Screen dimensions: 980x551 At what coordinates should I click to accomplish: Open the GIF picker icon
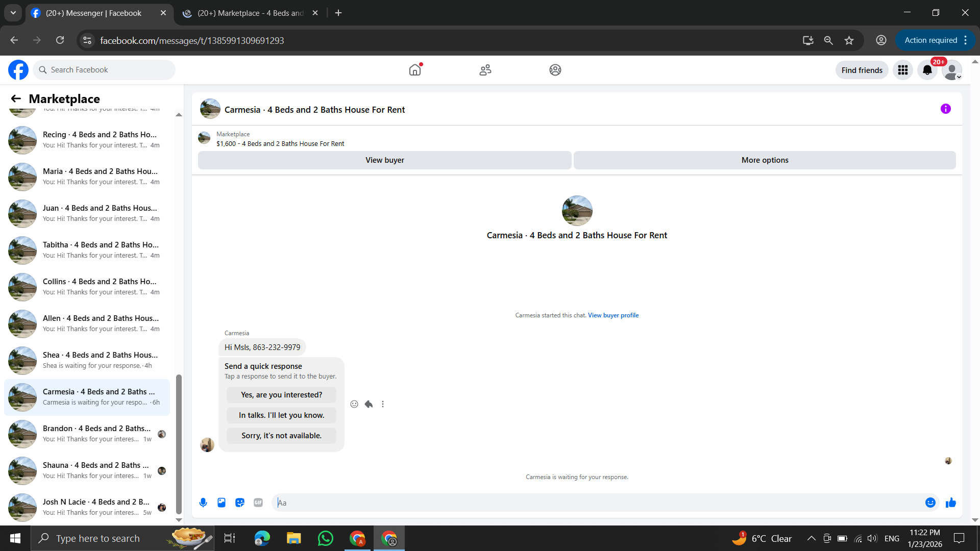(x=258, y=503)
